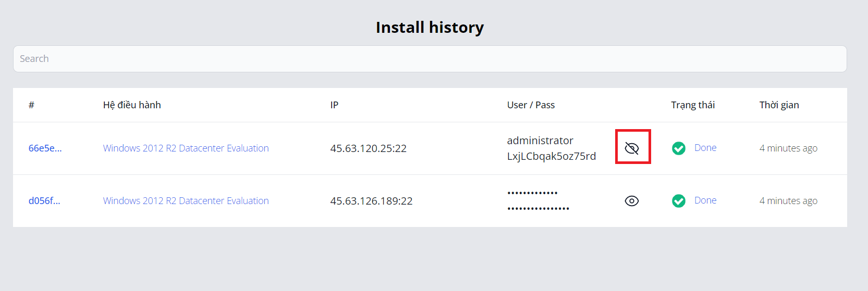The image size is (868, 291).
Task: Select the IP address 45.63.120.25:22
Action: coord(368,148)
